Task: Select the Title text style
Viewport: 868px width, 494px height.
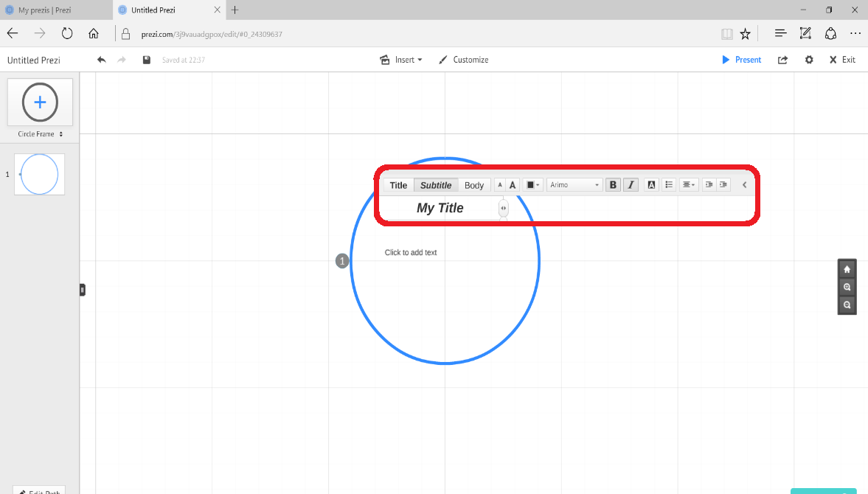Action: pos(398,184)
